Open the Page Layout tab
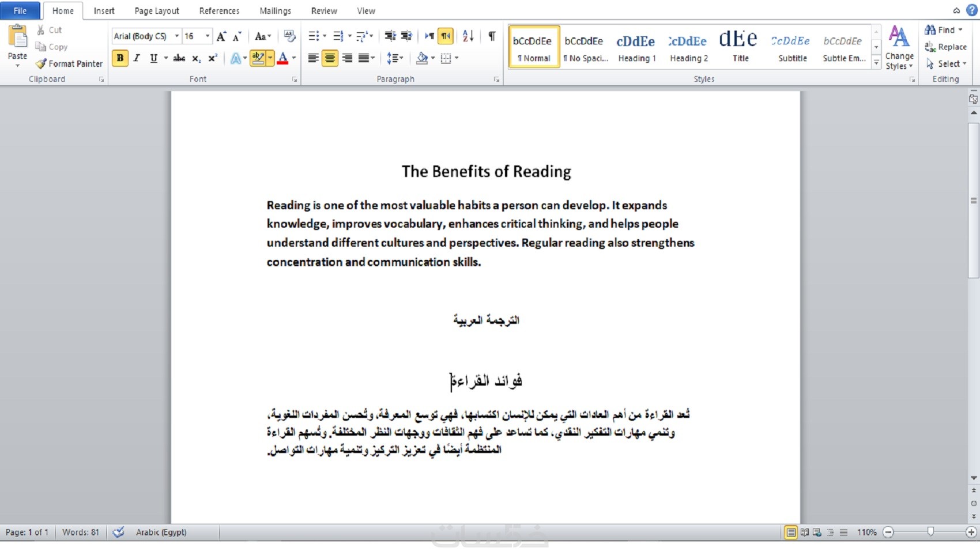Screen dimensions: 980x559 [x=157, y=11]
